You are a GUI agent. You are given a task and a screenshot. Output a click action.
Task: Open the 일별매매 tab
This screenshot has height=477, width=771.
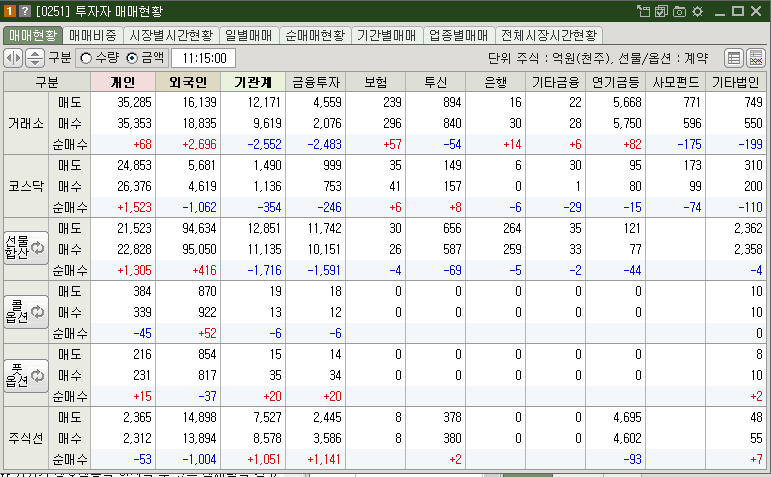249,35
